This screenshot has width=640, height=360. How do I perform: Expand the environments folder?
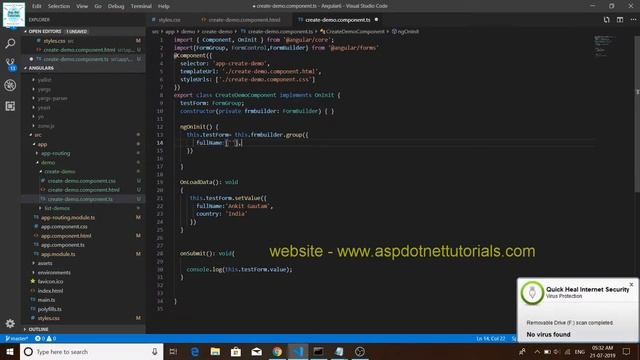pos(54,272)
